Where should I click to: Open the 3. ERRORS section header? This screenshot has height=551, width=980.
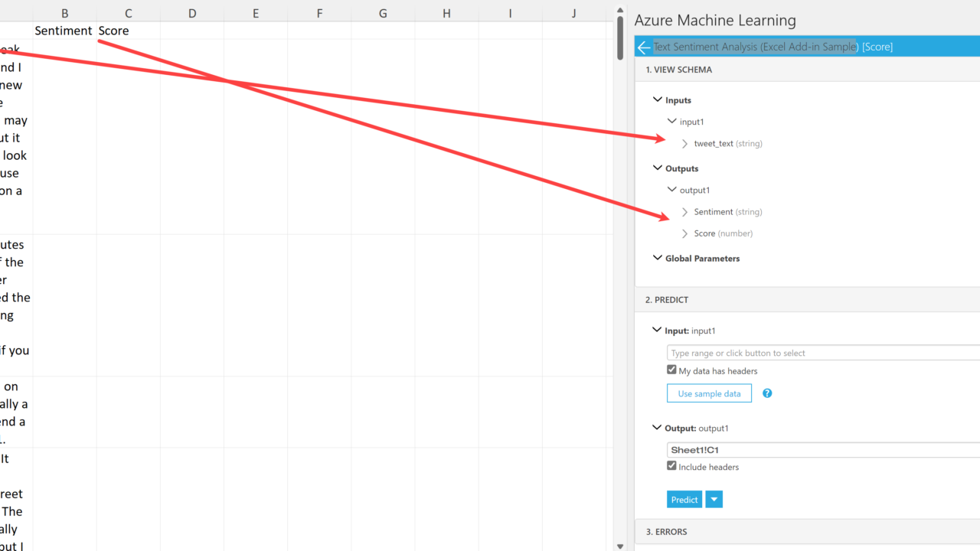(807, 532)
